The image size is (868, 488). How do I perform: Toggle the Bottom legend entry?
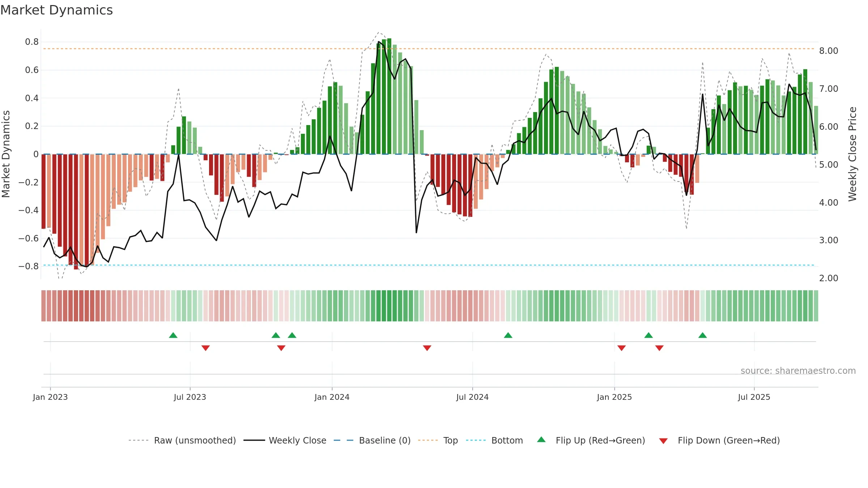(494, 440)
